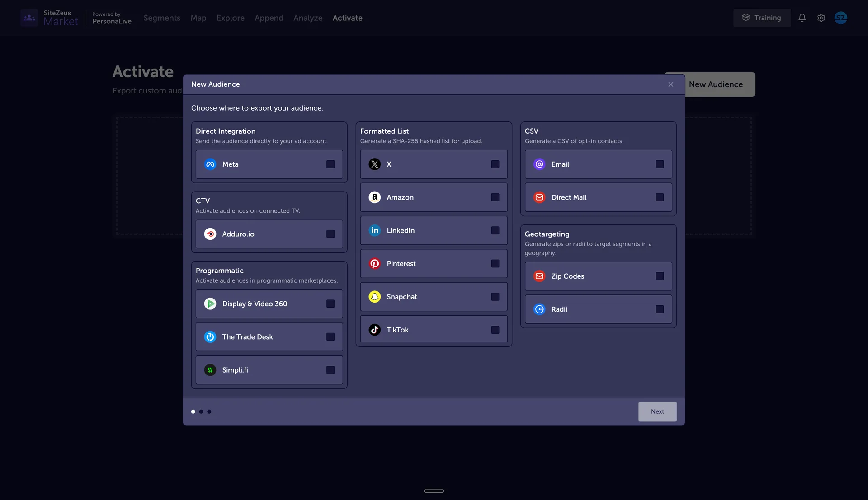Click The Trade Desk icon
The width and height of the screenshot is (868, 500).
click(x=210, y=337)
